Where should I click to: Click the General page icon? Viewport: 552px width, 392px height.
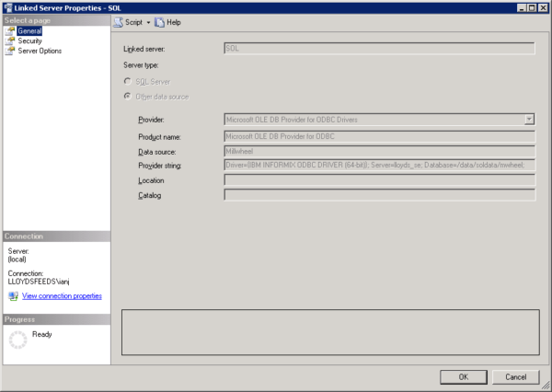coord(11,30)
